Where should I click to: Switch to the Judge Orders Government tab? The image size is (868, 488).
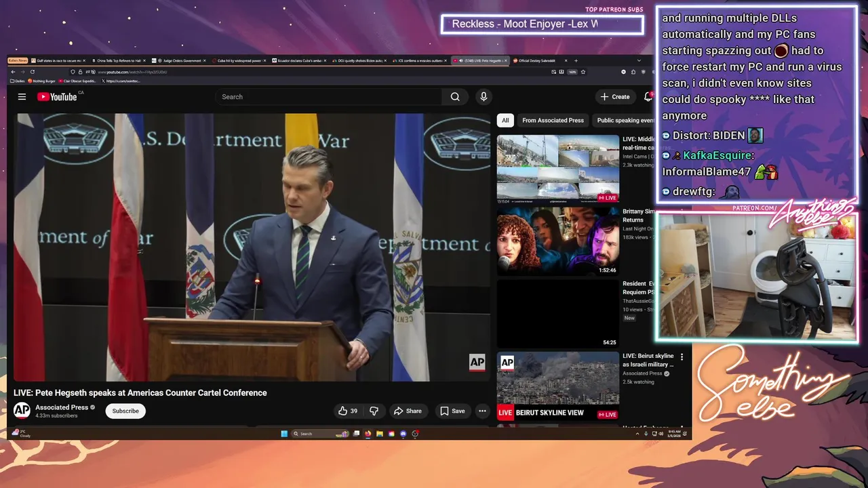tap(178, 60)
